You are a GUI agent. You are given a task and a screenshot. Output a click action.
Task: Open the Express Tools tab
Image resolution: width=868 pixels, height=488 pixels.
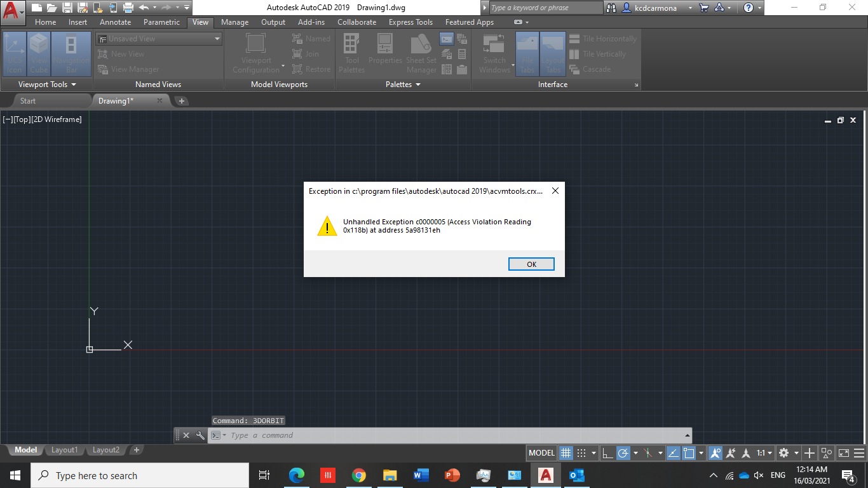(410, 22)
